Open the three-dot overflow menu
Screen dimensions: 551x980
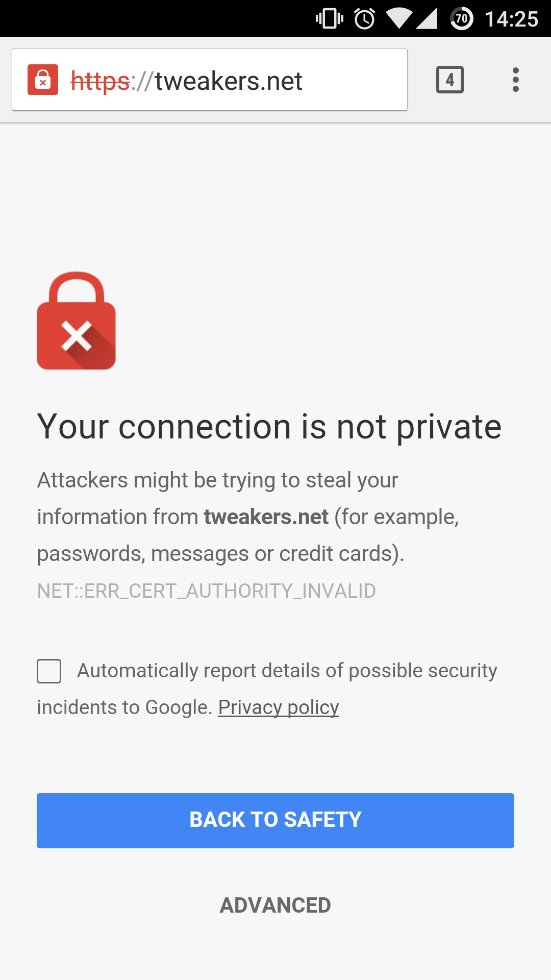click(516, 80)
